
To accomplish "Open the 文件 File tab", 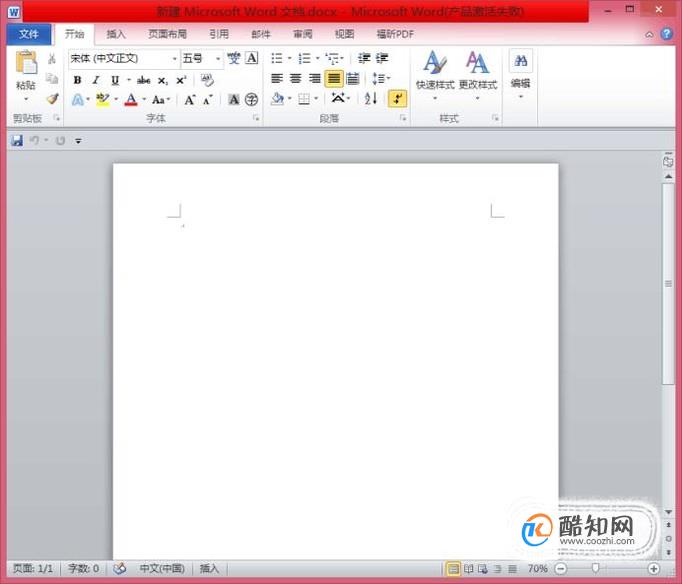I will coord(29,34).
